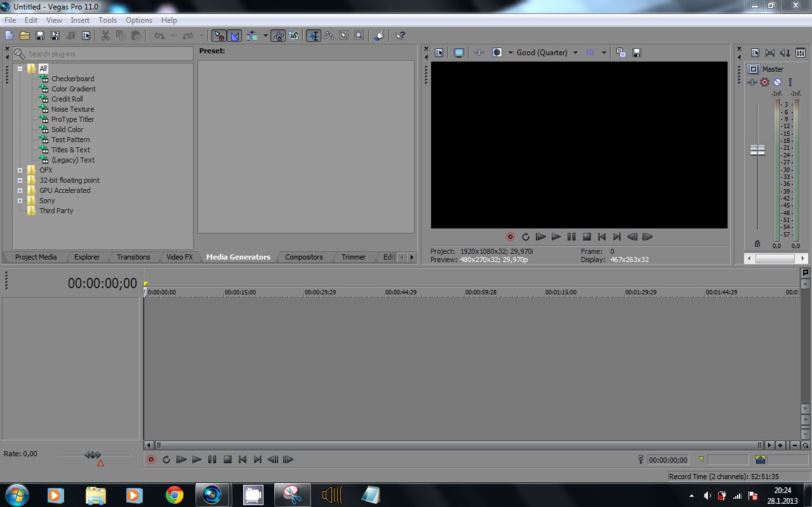Select the Envelope Edit tool

[x=329, y=36]
